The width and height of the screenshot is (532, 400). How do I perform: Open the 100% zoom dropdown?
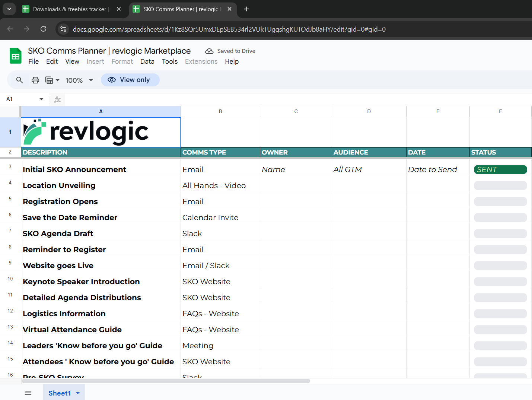[x=79, y=80]
